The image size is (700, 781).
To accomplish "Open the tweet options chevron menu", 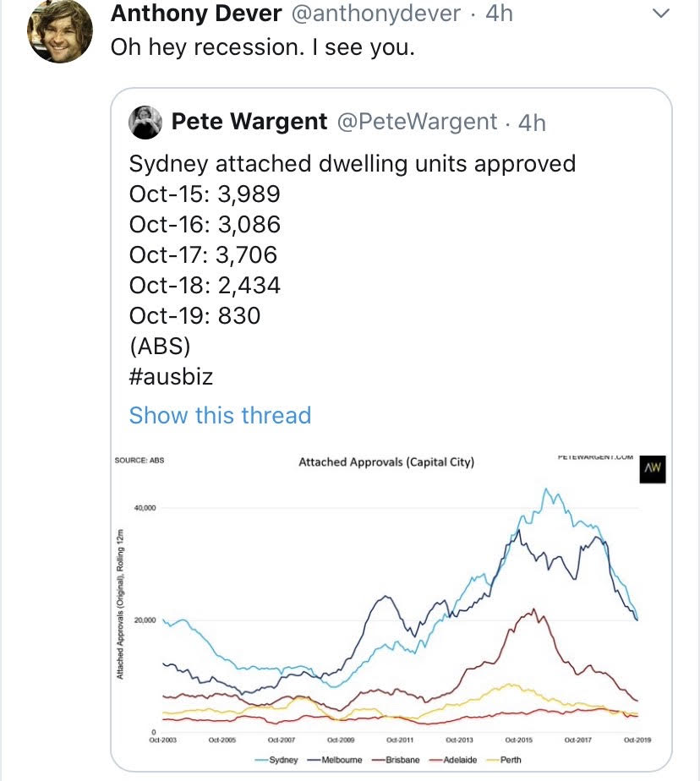I will [662, 14].
